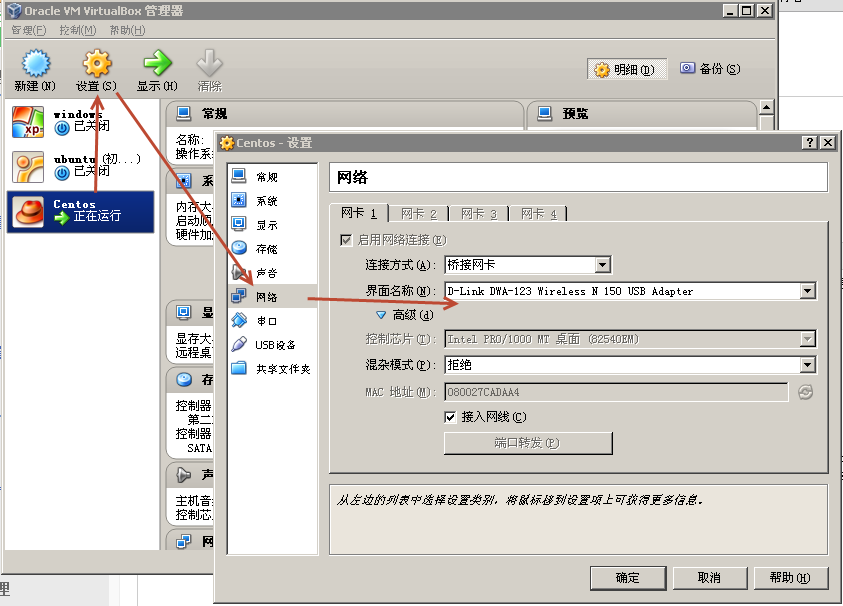
Task: Click 明细(D) details button
Action: point(627,69)
